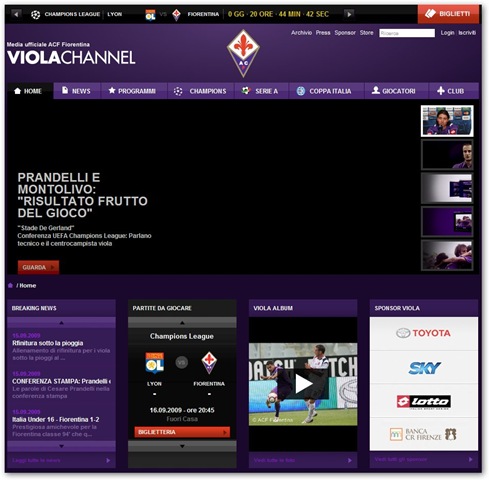Play the Viola Album video
This screenshot has width=489, height=480.
pos(303,384)
